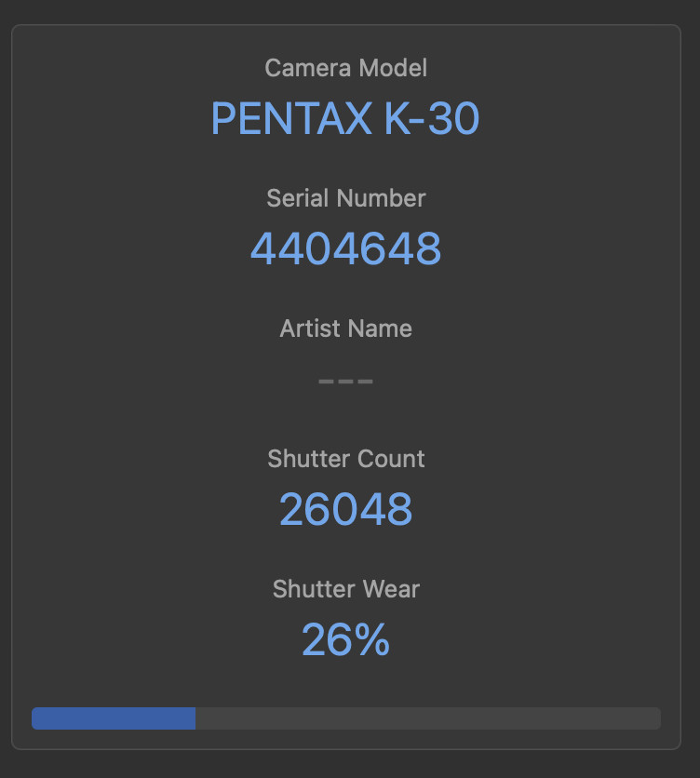Click the Camera Model label
Screen dimensions: 700x778
tap(345, 68)
